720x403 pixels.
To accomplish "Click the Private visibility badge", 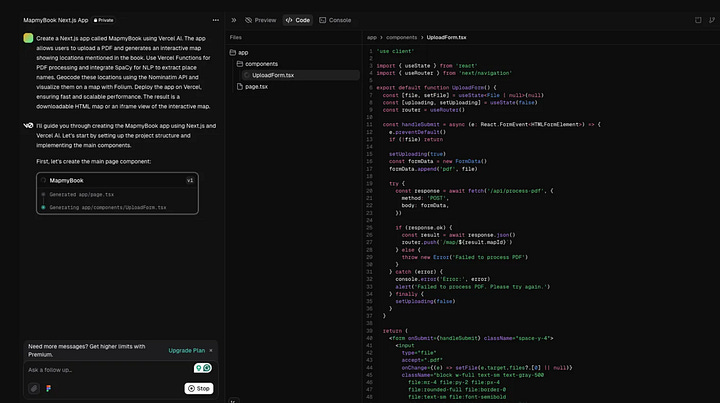I will 103,20.
